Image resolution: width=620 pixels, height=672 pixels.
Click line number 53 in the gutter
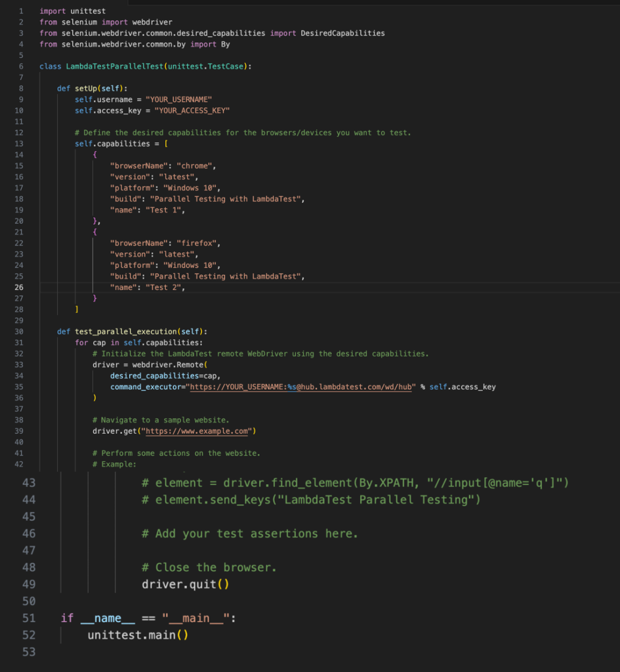click(29, 652)
